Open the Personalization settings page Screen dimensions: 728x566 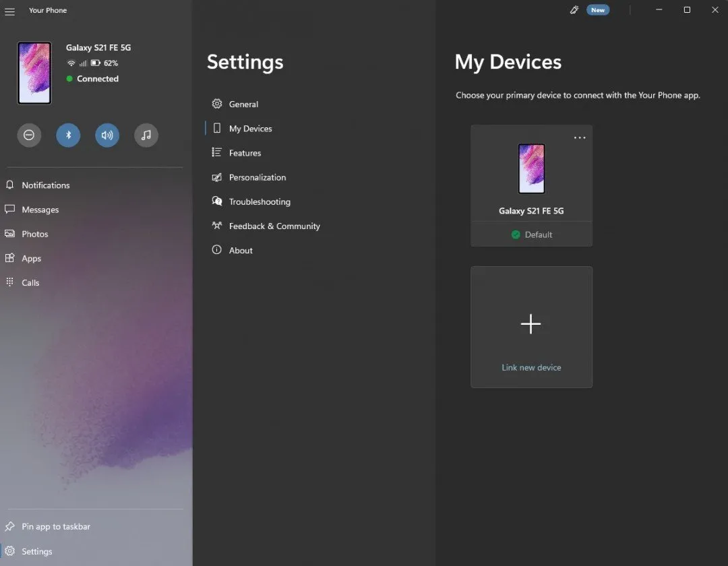click(257, 177)
